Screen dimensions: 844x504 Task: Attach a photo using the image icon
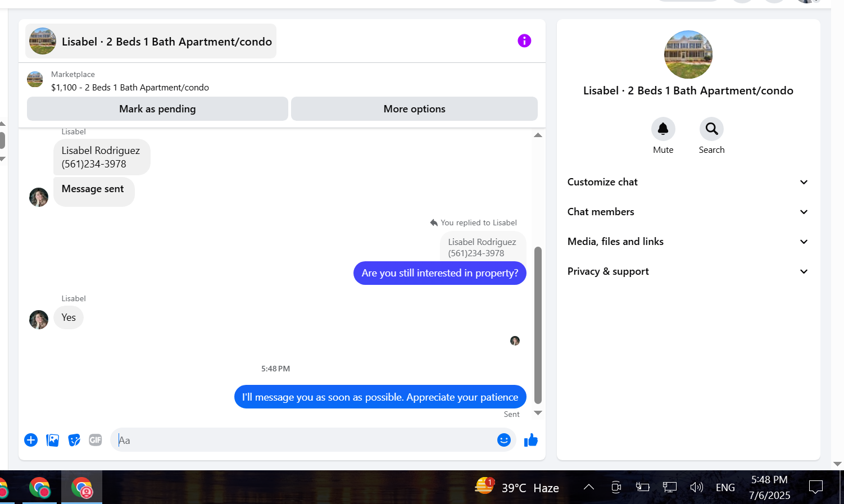pyautogui.click(x=53, y=440)
